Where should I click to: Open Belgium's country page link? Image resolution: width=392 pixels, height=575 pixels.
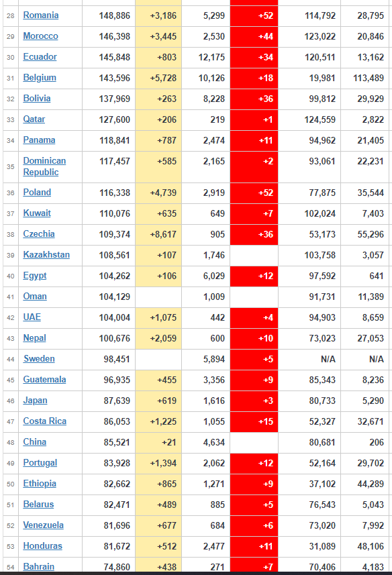[x=40, y=78]
